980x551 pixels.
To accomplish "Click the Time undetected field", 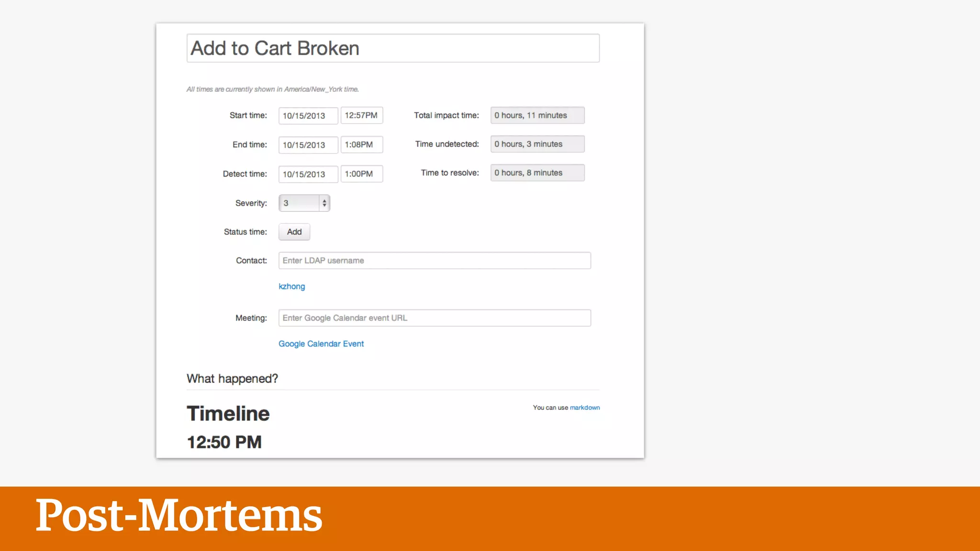I will (537, 144).
